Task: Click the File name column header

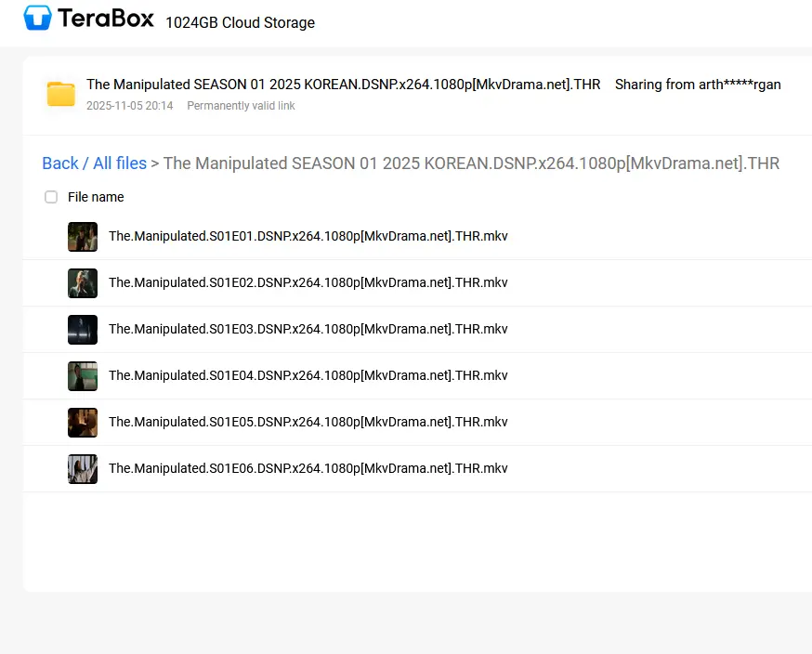Action: tap(96, 197)
